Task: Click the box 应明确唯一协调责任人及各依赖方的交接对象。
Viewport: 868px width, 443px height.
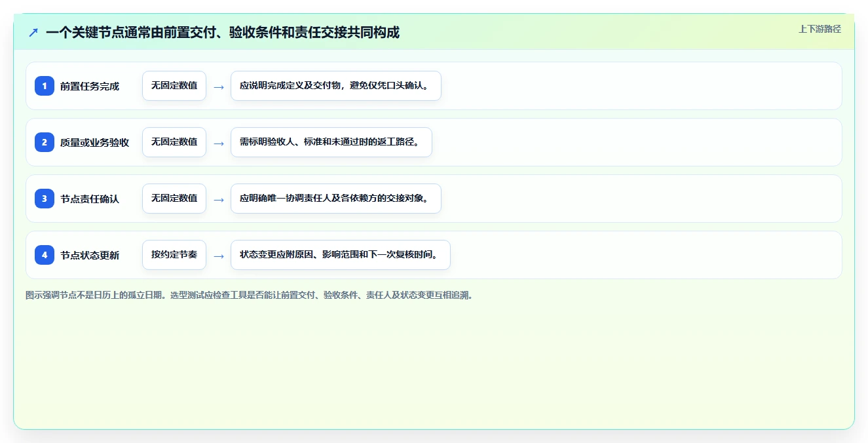Action: pyautogui.click(x=336, y=199)
